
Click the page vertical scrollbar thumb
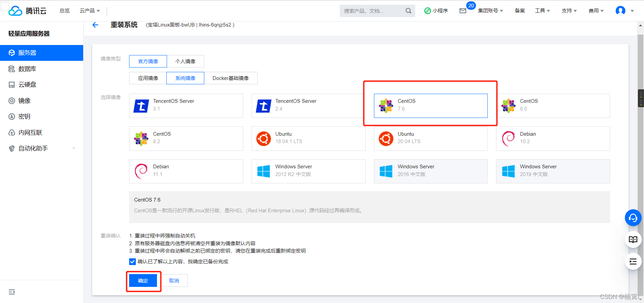pyautogui.click(x=641, y=98)
